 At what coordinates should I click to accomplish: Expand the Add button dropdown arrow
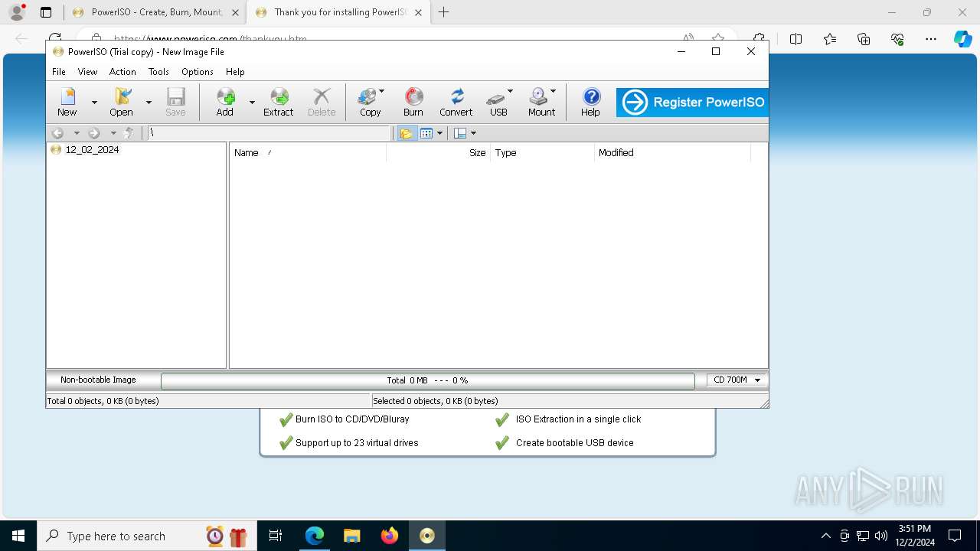(252, 103)
